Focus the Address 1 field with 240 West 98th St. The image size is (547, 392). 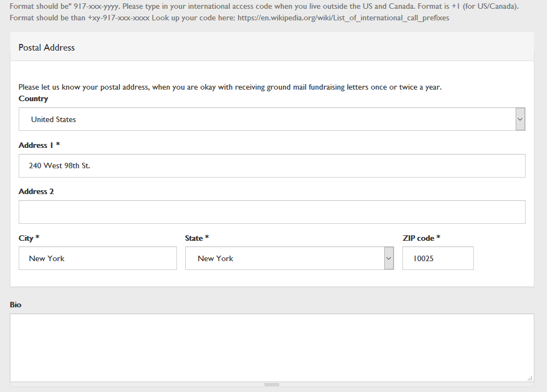[x=272, y=165]
